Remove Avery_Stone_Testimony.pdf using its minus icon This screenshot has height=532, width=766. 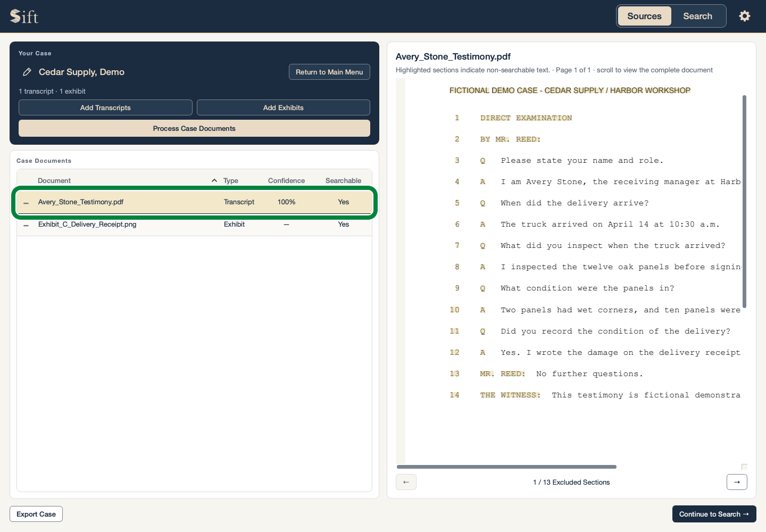[26, 203]
